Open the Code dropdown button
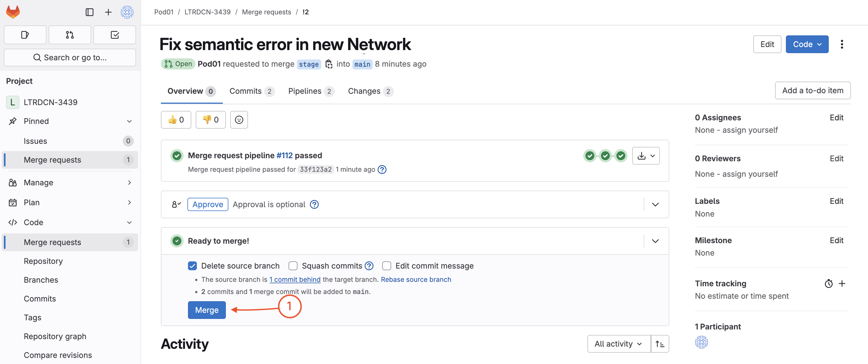868x364 pixels. pos(807,44)
